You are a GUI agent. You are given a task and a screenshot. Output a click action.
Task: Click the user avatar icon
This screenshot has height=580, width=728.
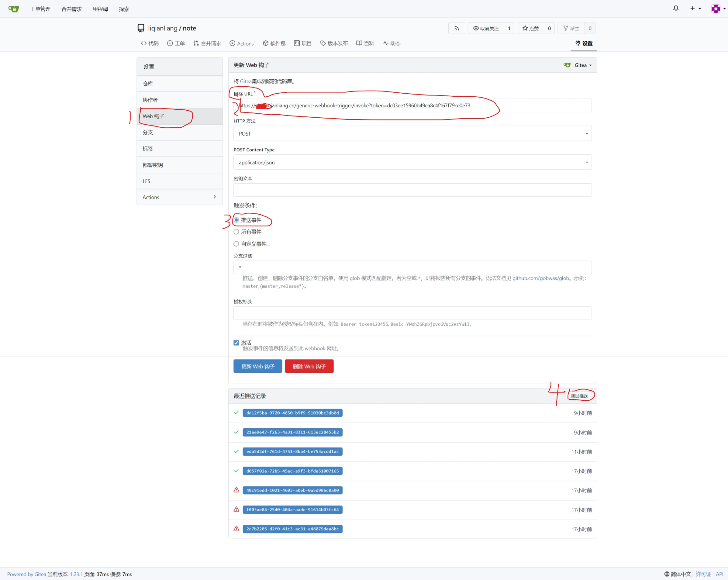point(716,9)
